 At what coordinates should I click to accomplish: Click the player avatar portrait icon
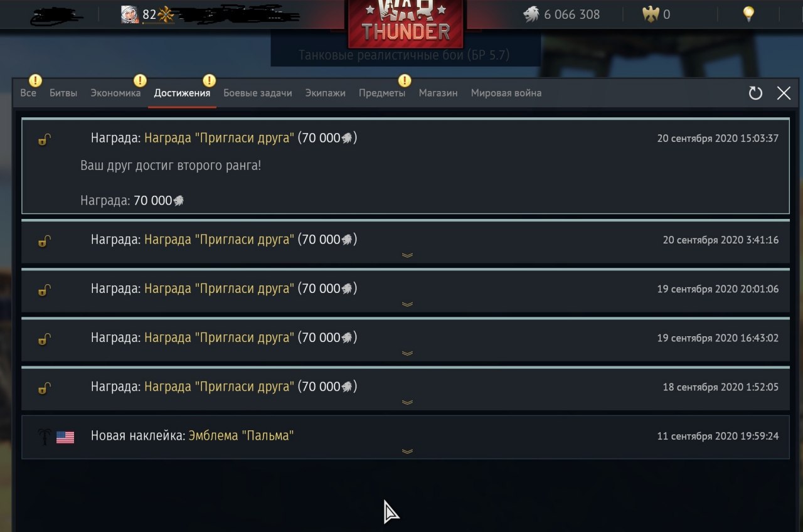click(130, 14)
